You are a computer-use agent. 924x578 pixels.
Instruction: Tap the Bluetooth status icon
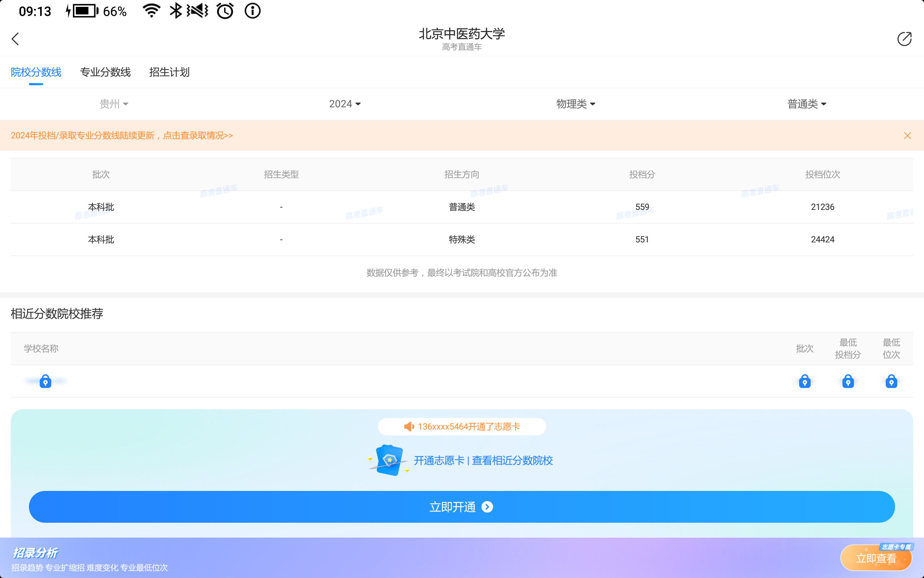pyautogui.click(x=175, y=11)
